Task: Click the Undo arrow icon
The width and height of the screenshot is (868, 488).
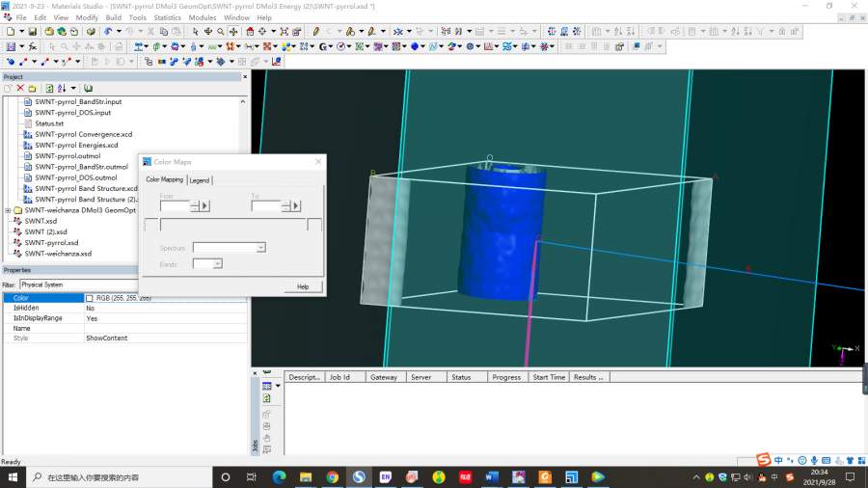Action: [107, 32]
